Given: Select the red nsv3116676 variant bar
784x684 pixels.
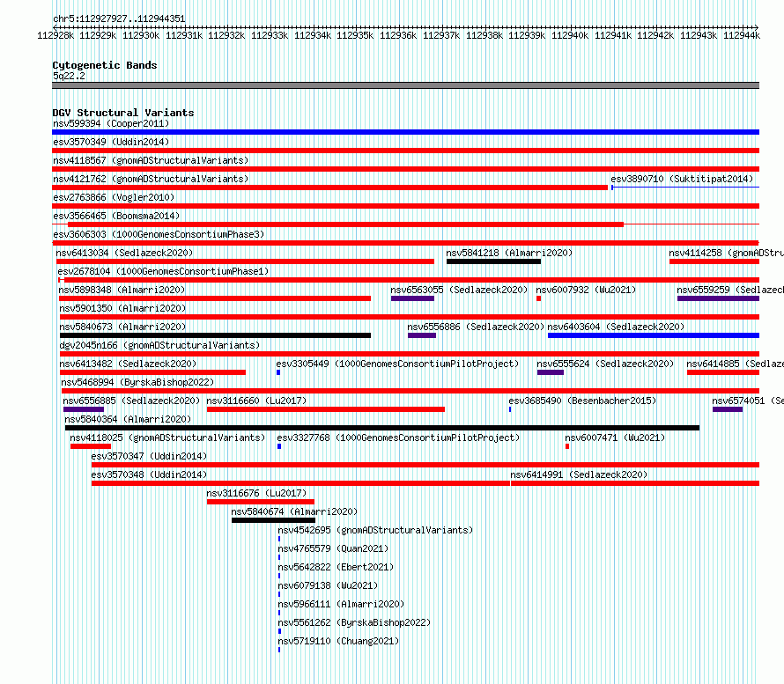Looking at the screenshot, I should (261, 502).
